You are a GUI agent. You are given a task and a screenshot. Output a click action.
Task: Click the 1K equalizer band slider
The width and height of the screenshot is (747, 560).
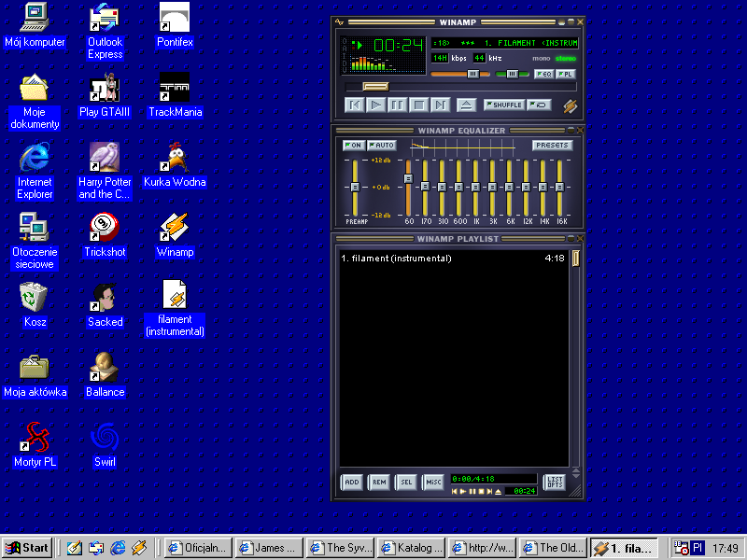[475, 188]
